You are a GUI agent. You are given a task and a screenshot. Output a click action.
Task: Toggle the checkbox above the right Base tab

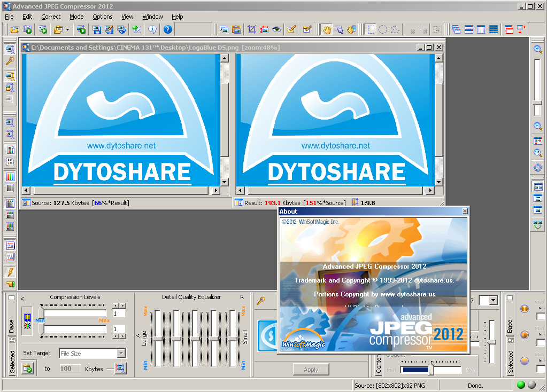(x=510, y=297)
